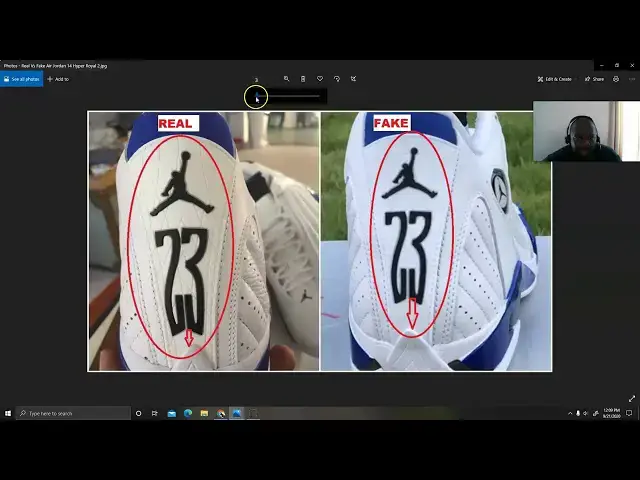Open the Mail app on the taskbar
This screenshot has height=480, width=640.
click(172, 413)
